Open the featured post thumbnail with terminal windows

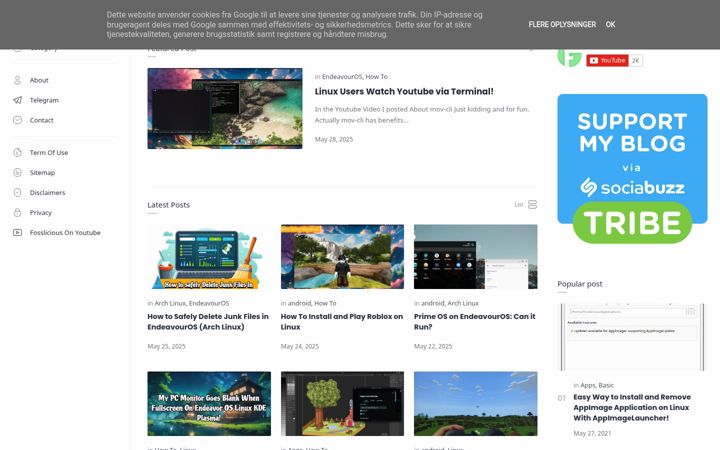[225, 108]
